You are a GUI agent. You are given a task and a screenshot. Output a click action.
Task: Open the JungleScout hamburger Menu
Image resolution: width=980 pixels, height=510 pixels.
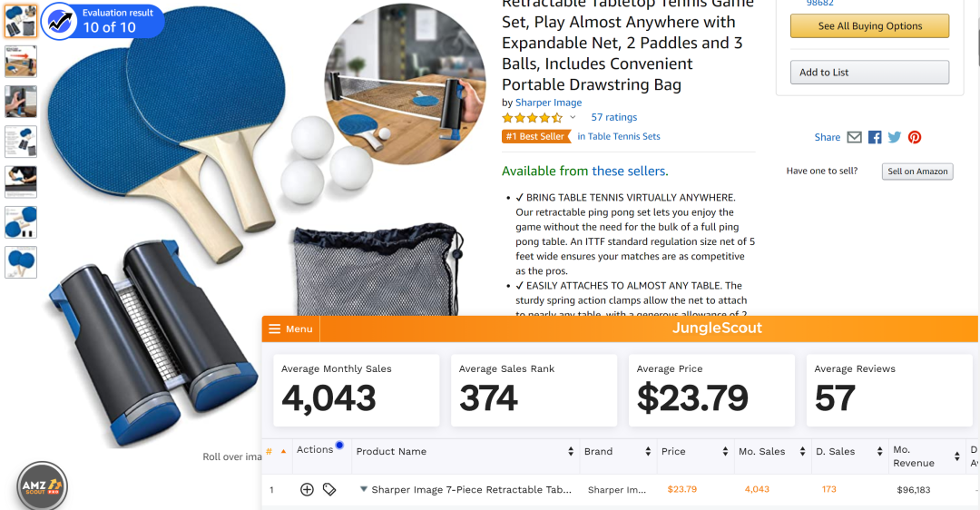(290, 329)
